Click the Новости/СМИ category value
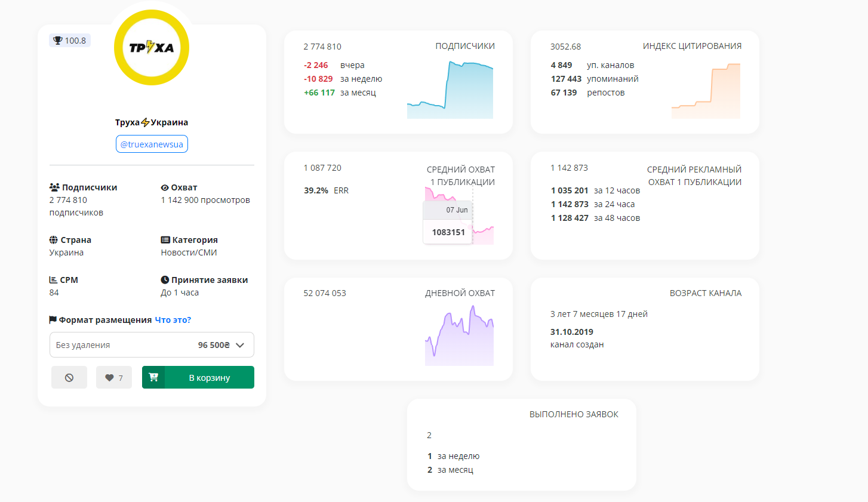Screen dimensions: 868x502 pyautogui.click(x=189, y=252)
